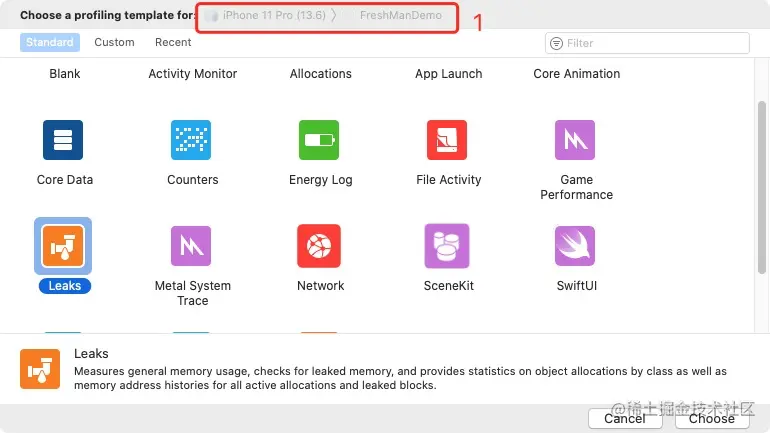The width and height of the screenshot is (770, 433).
Task: Select the SceneKit template icon
Action: [x=447, y=246]
